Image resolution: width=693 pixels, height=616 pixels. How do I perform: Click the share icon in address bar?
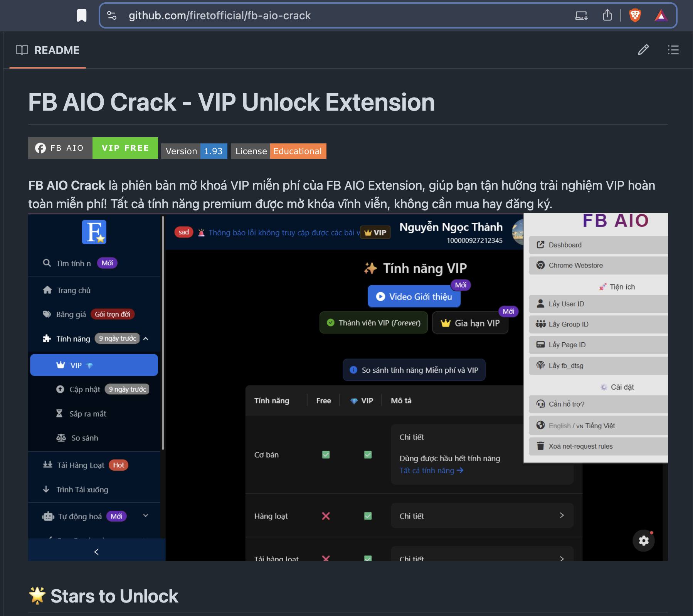[x=607, y=15]
